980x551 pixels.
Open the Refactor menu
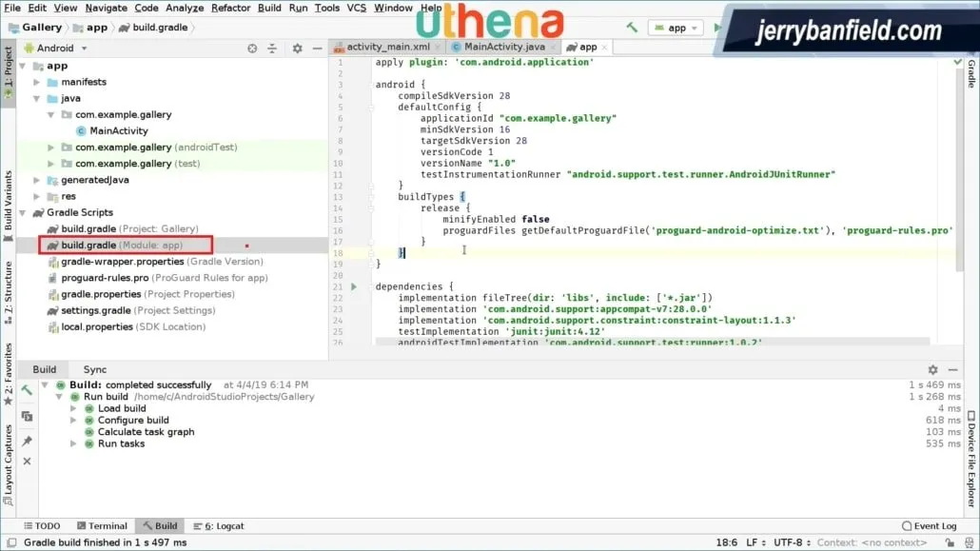(x=230, y=8)
